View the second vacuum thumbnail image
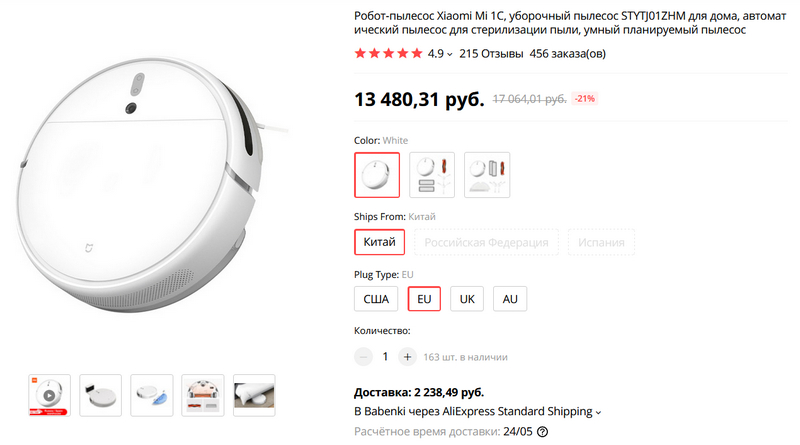 100,395
